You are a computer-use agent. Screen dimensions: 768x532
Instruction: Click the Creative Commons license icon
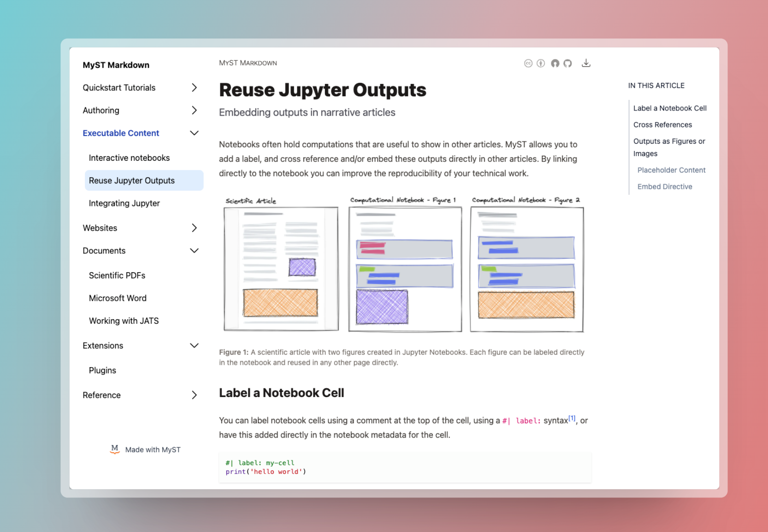point(528,63)
